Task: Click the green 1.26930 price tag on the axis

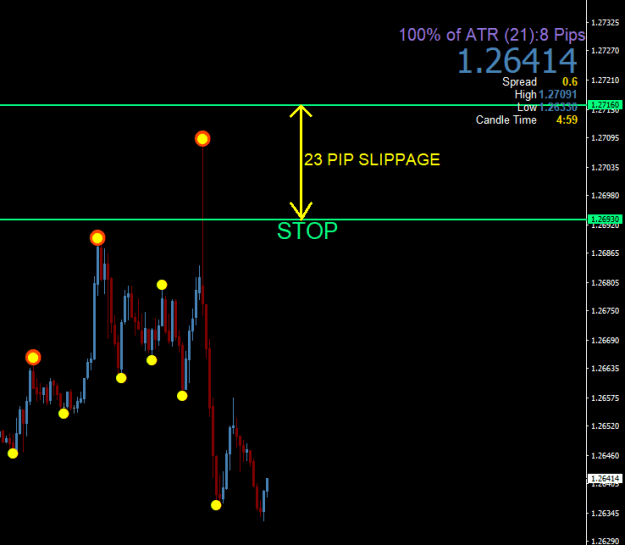Action: 605,219
